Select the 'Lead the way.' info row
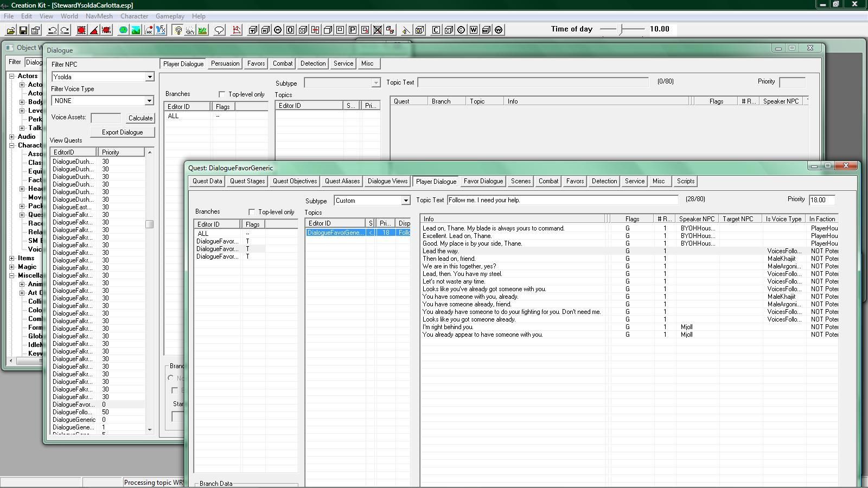Screen dimensions: 868x488 [x=629, y=251]
